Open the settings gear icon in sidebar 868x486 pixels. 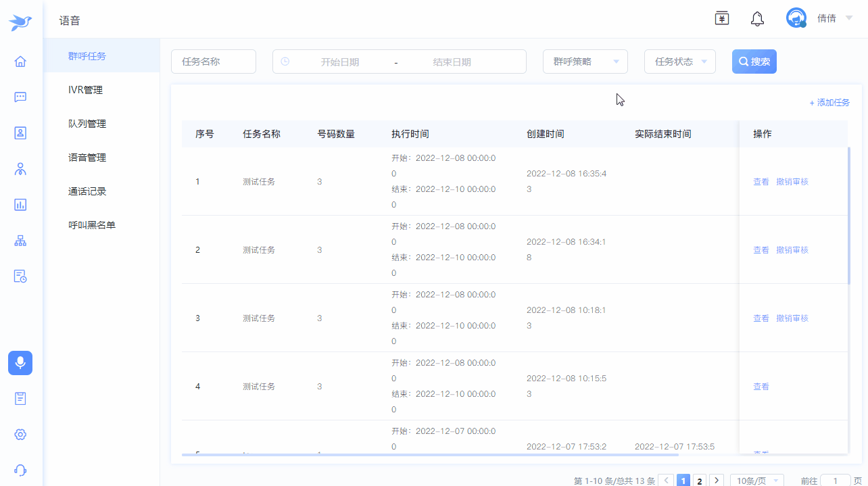coord(20,434)
